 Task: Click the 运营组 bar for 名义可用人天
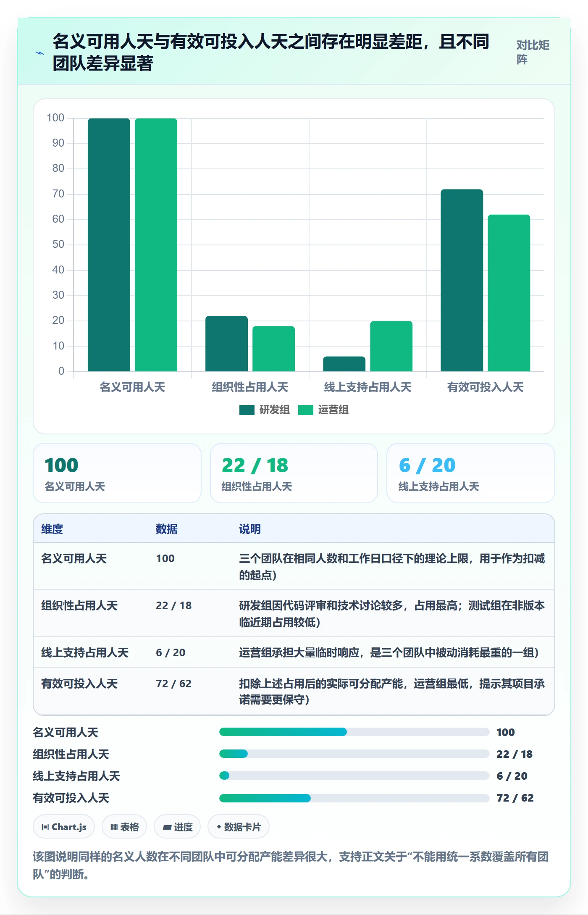tap(156, 245)
